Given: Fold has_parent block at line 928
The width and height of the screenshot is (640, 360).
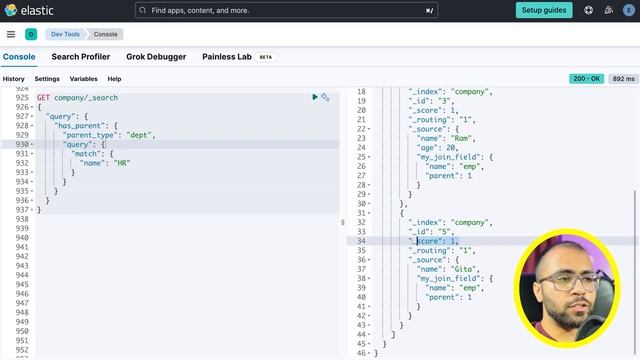Looking at the screenshot, I should point(32,126).
